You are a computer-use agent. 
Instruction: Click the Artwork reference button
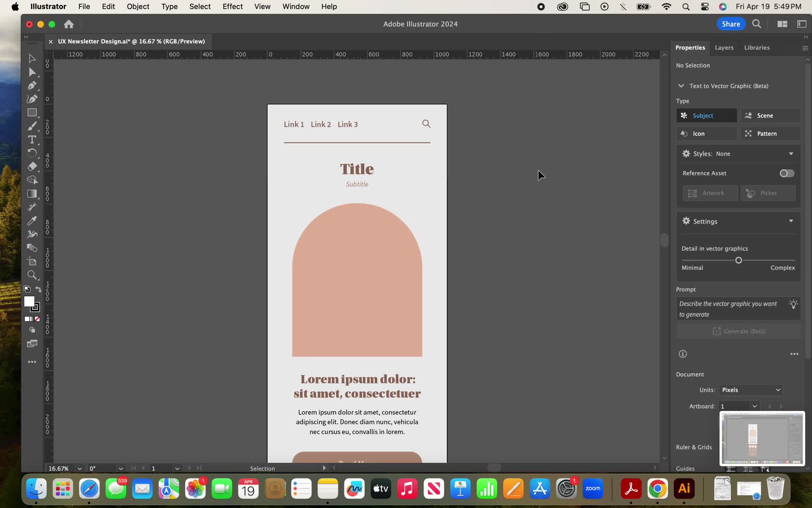click(710, 193)
